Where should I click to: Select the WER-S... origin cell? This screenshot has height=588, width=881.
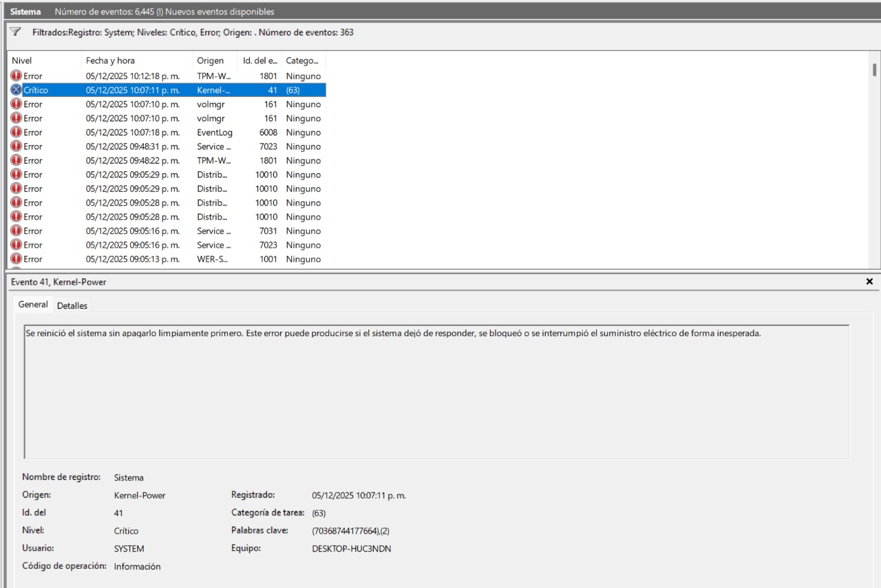[x=213, y=259]
